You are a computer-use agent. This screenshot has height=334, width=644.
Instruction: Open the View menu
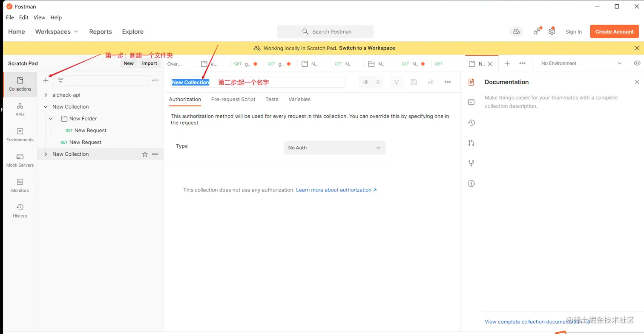(39, 17)
